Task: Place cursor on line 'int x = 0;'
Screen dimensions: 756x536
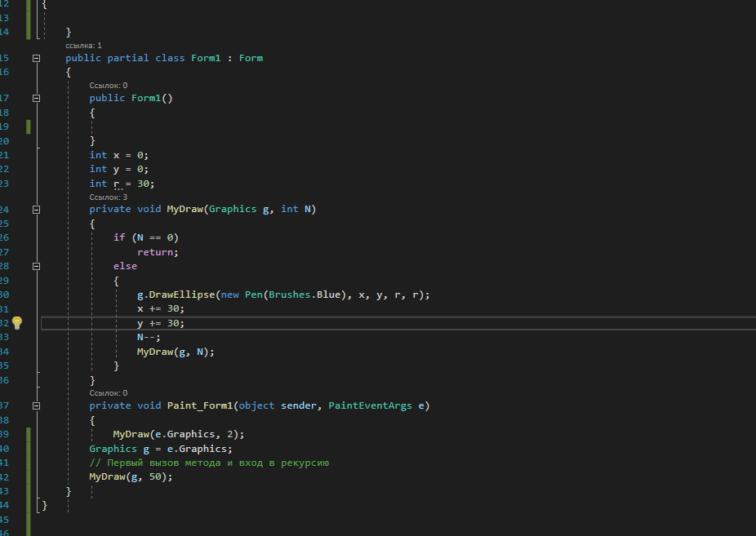Action: (x=119, y=155)
